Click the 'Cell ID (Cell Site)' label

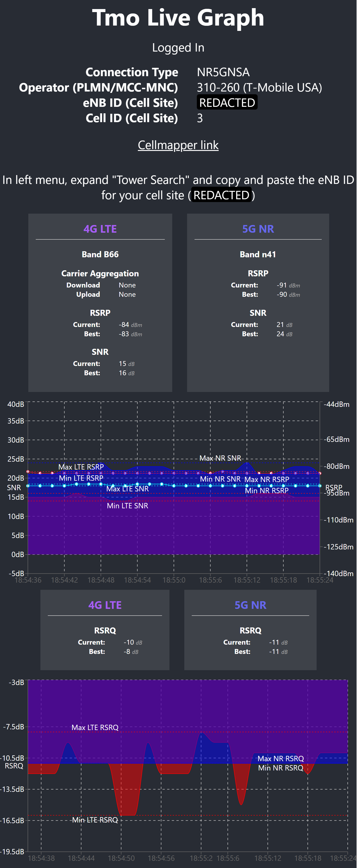coord(132,118)
